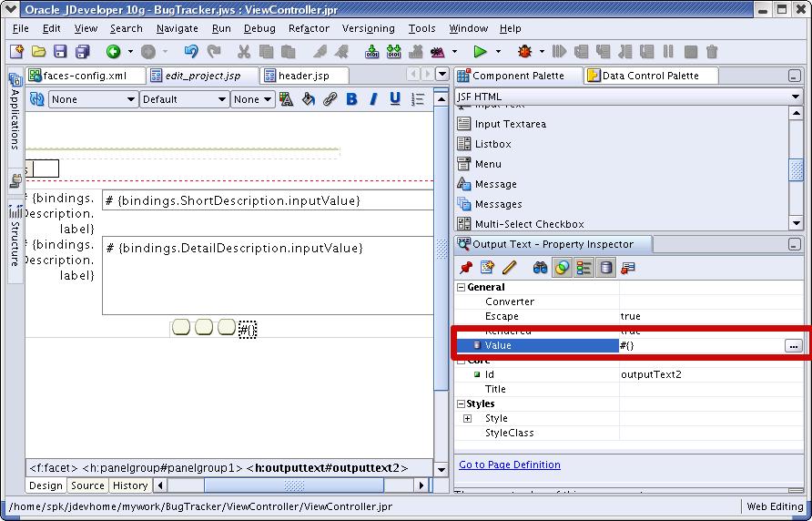Screen dimensions: 812x521
Task: Toggle the categorized properties view button
Action: [584, 268]
